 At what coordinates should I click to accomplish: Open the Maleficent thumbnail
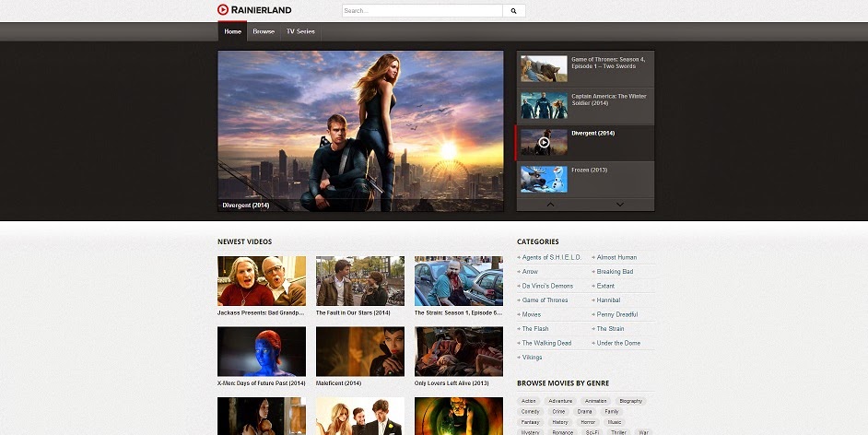[x=359, y=351]
